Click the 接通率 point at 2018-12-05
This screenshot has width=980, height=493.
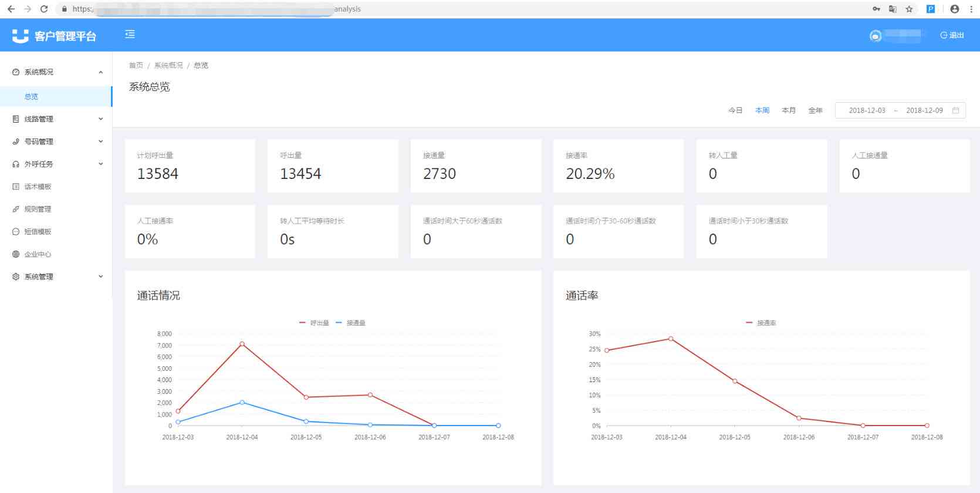point(735,381)
